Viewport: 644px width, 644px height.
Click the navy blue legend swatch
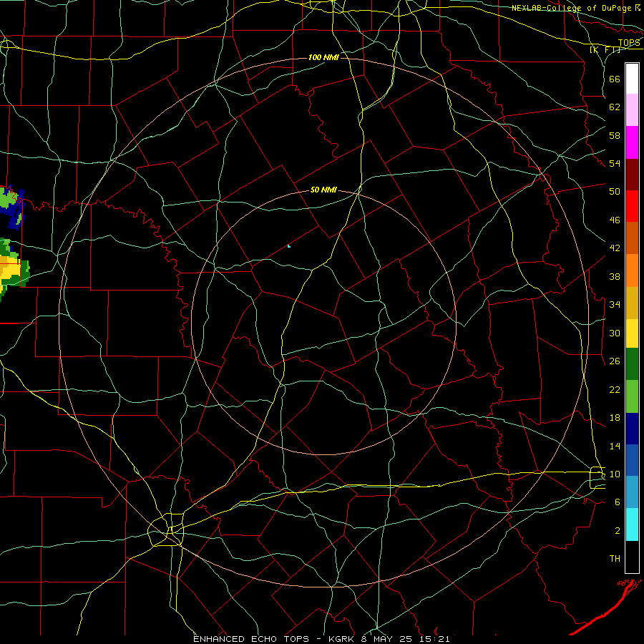[632, 429]
